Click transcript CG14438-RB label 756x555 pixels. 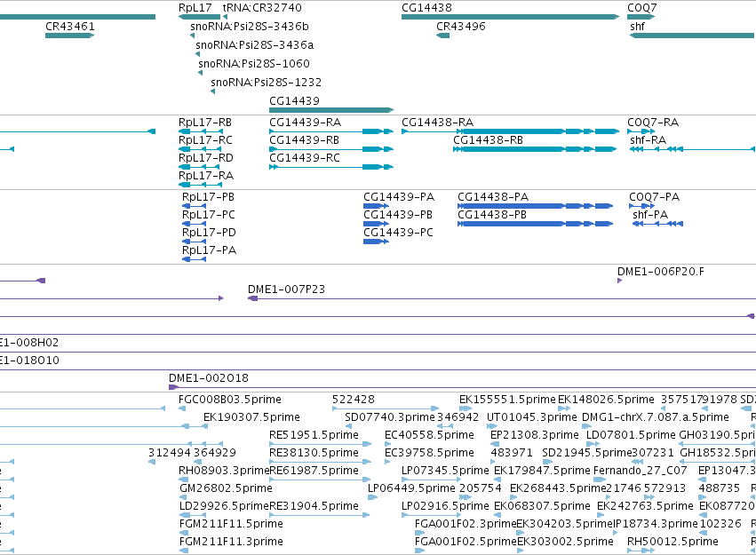[x=488, y=140]
